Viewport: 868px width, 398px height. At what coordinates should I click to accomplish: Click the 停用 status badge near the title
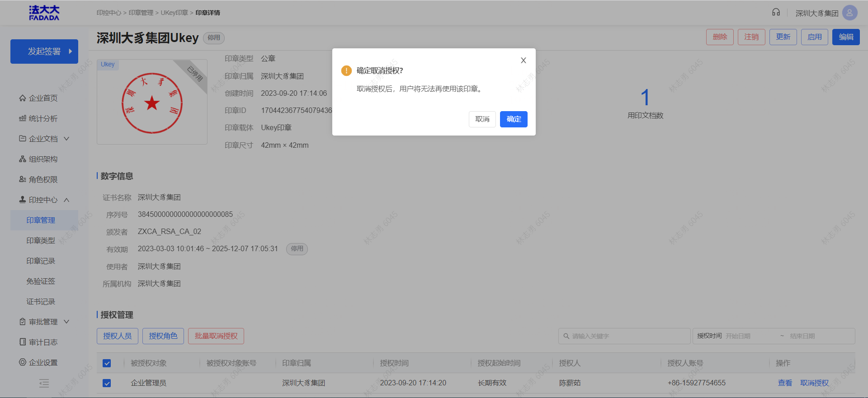tap(214, 38)
